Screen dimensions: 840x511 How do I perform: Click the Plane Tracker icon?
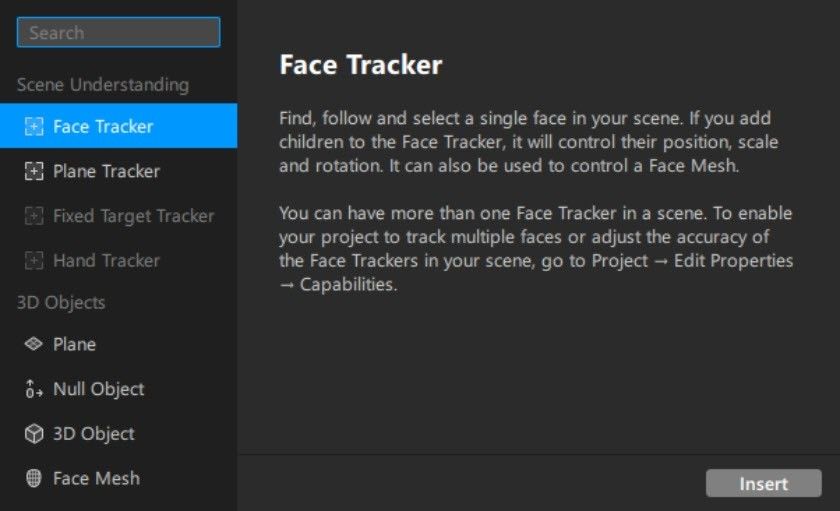[x=34, y=171]
